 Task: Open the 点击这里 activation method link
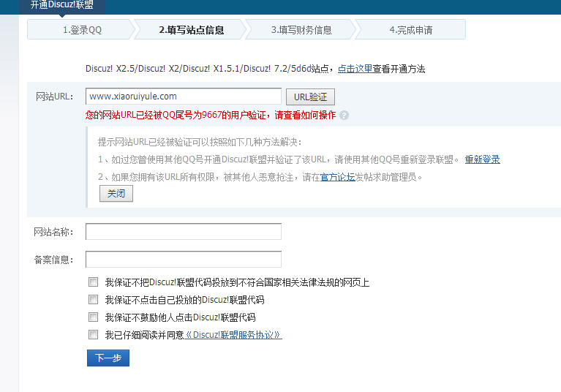[x=355, y=69]
